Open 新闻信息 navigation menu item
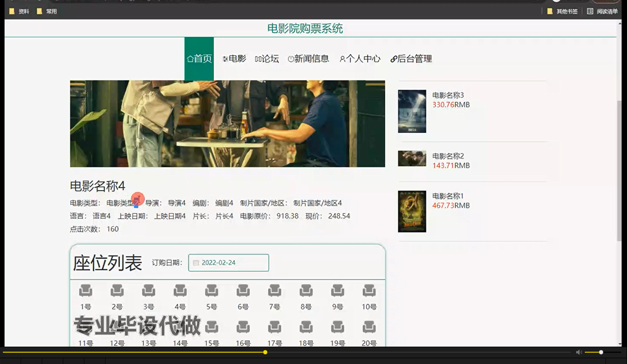 (x=308, y=59)
